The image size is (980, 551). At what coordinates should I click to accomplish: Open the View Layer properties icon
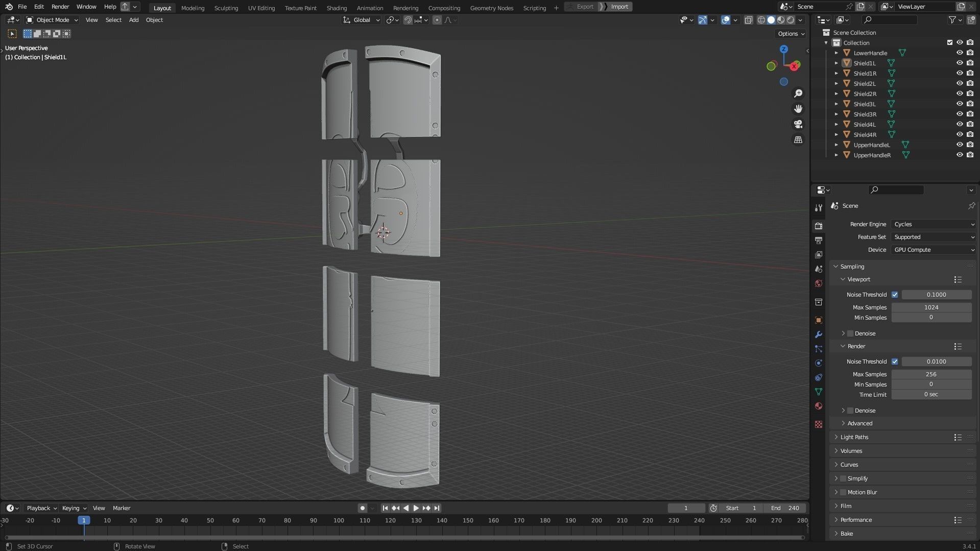(x=819, y=254)
